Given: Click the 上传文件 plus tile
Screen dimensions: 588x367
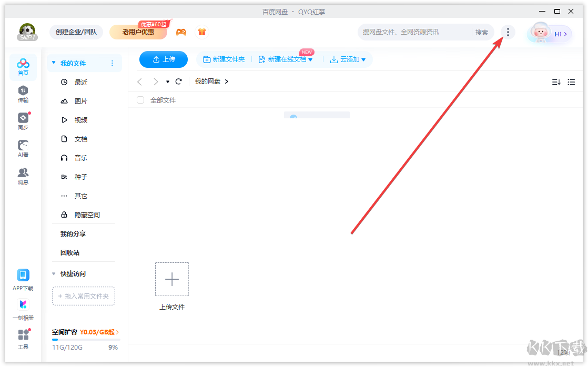Looking at the screenshot, I should tap(172, 279).
